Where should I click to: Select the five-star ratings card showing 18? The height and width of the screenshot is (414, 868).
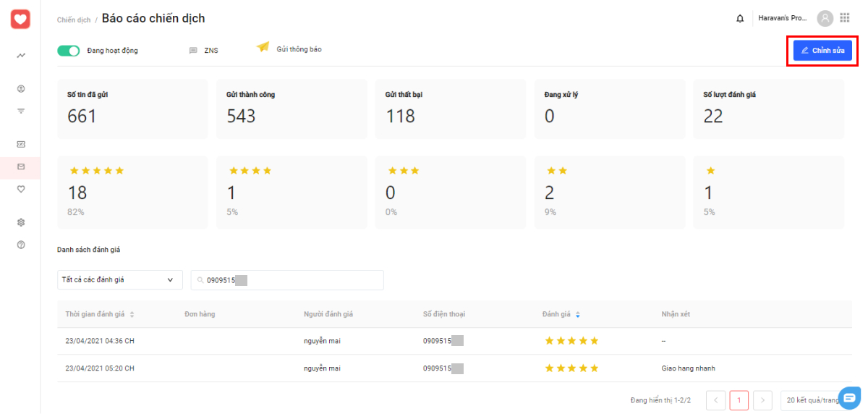pyautogui.click(x=132, y=192)
